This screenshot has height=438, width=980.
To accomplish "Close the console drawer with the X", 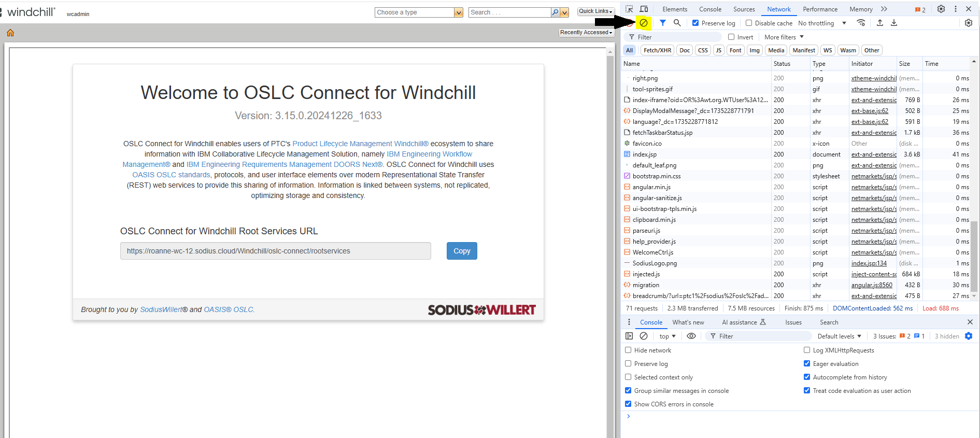I will (x=970, y=322).
